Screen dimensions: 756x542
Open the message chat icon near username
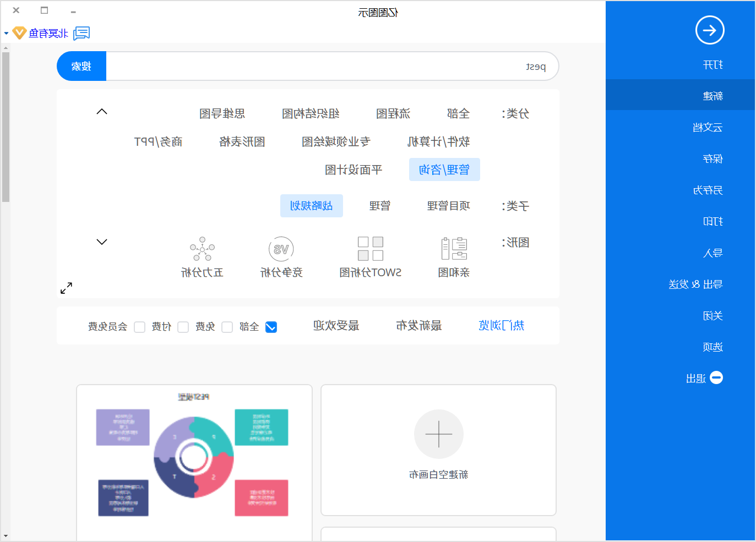[81, 34]
